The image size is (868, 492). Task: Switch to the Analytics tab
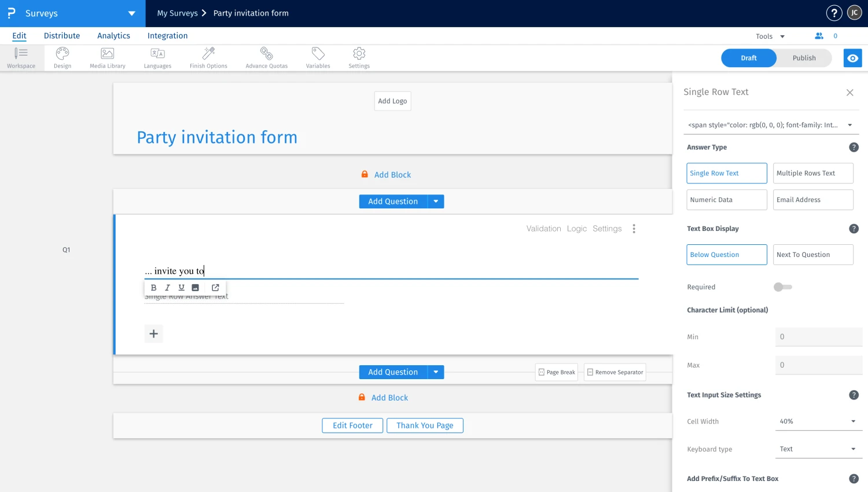pos(113,35)
